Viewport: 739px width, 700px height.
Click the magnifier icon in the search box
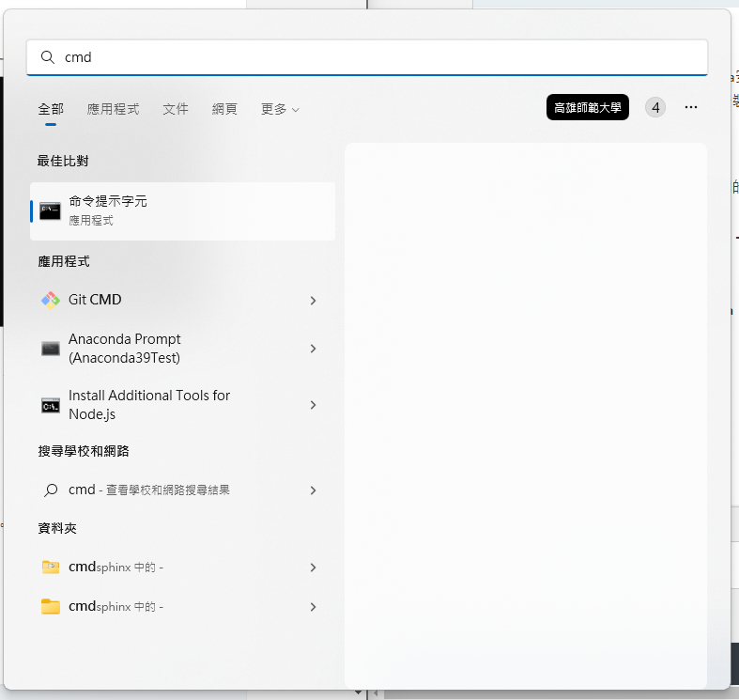pos(48,57)
